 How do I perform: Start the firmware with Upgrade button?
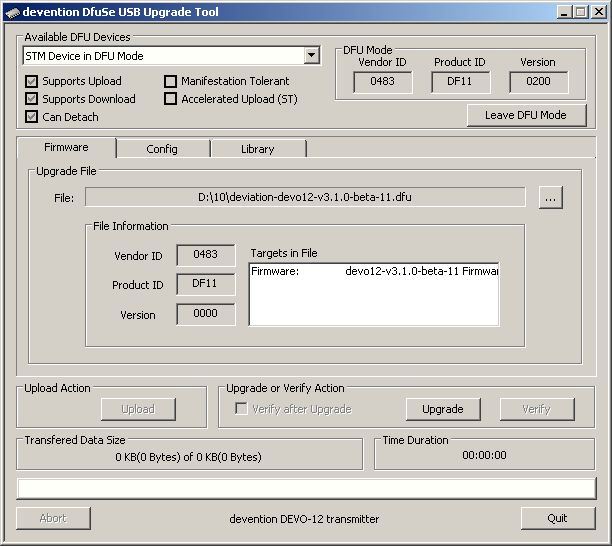(x=443, y=409)
